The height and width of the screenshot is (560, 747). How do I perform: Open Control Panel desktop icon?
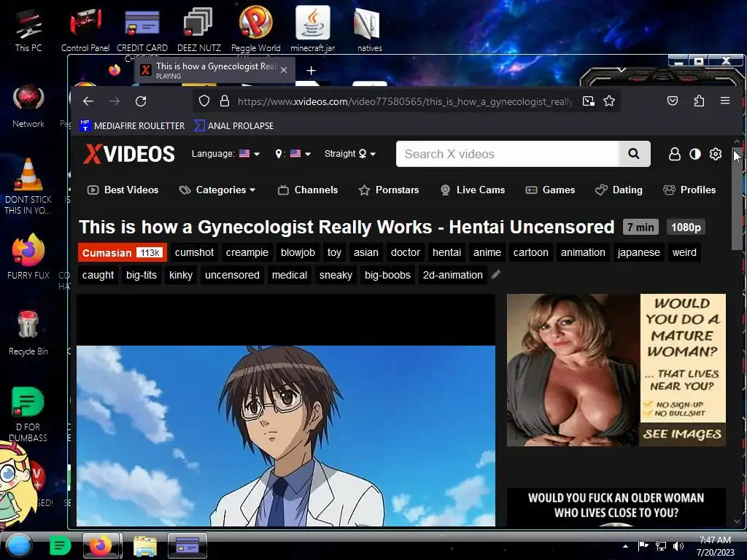(85, 31)
